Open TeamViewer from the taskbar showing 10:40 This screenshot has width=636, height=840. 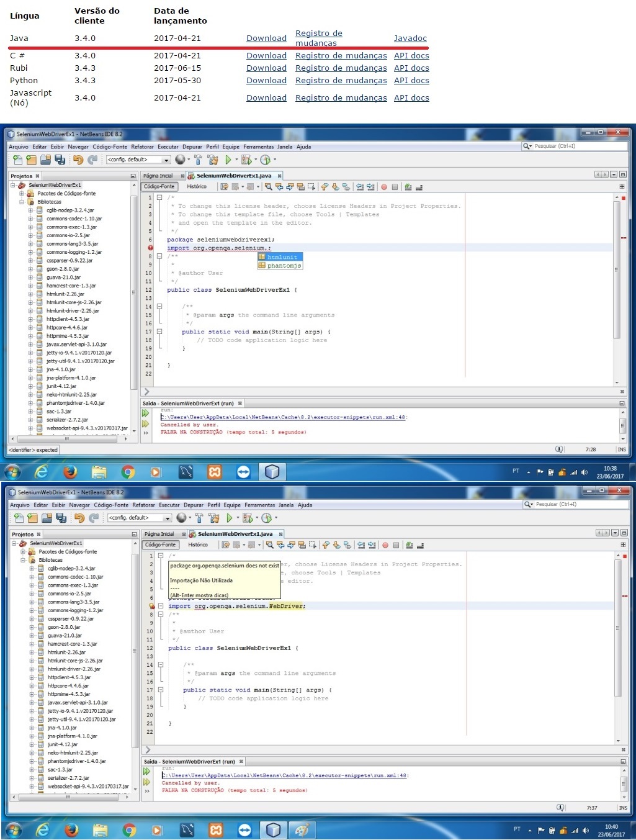coord(244,829)
